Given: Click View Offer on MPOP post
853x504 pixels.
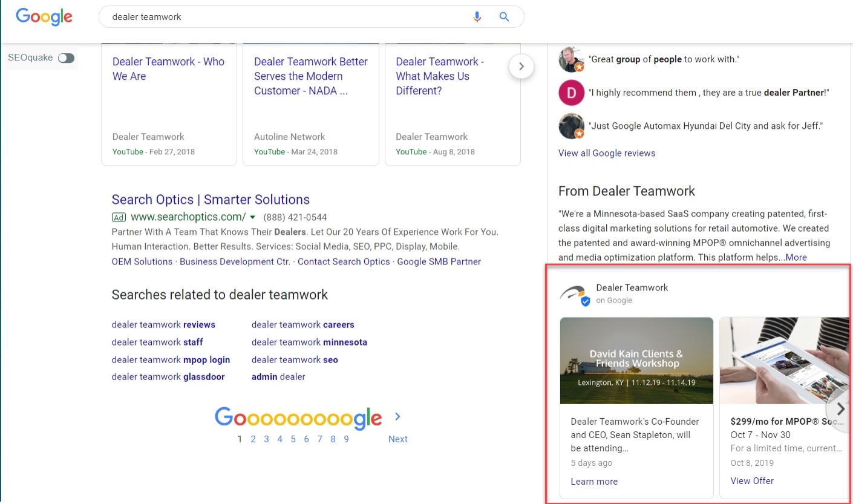Looking at the screenshot, I should point(752,481).
